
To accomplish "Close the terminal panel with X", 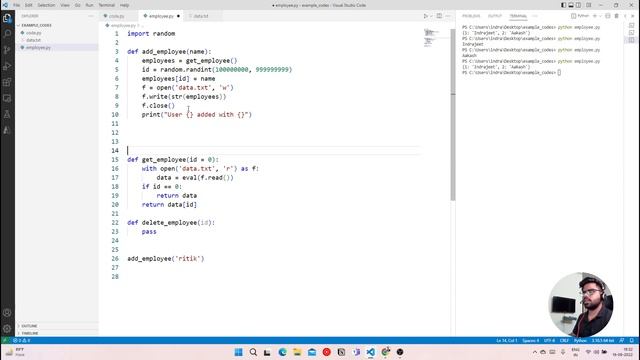I will pyautogui.click(x=633, y=16).
